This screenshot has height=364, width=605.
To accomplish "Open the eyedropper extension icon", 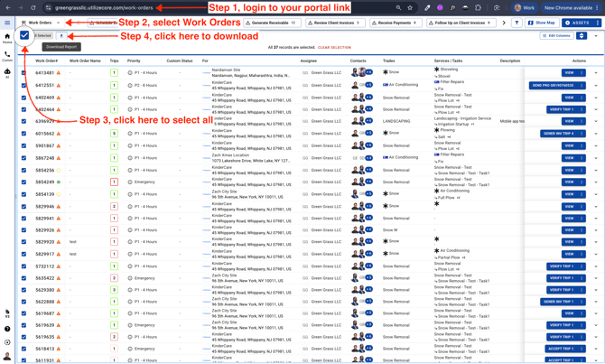I will (x=427, y=8).
